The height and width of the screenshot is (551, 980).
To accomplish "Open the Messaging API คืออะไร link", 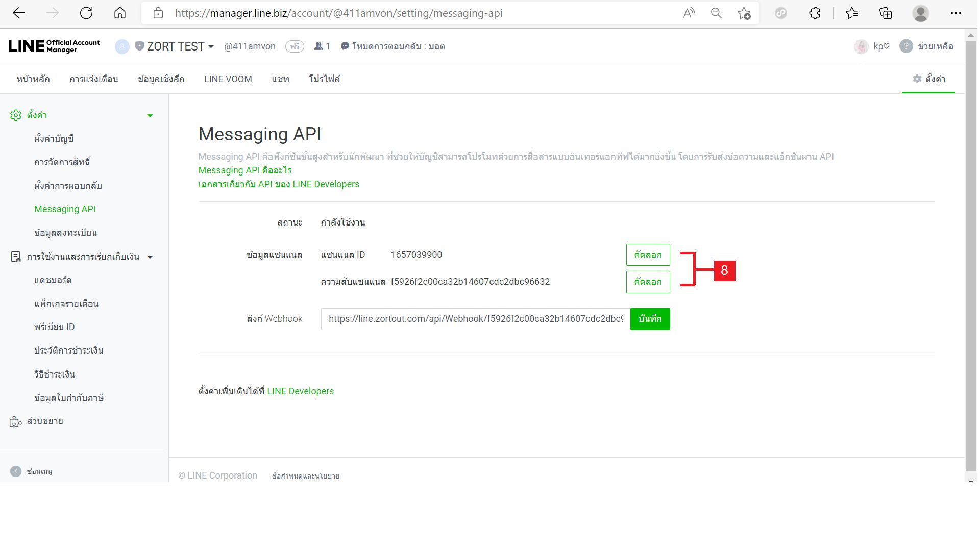I will [245, 170].
